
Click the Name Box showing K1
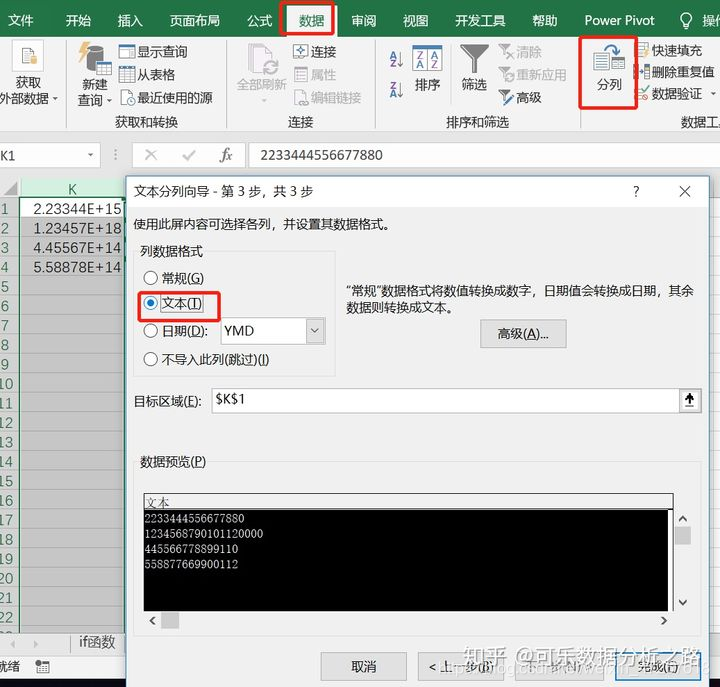(x=42, y=155)
